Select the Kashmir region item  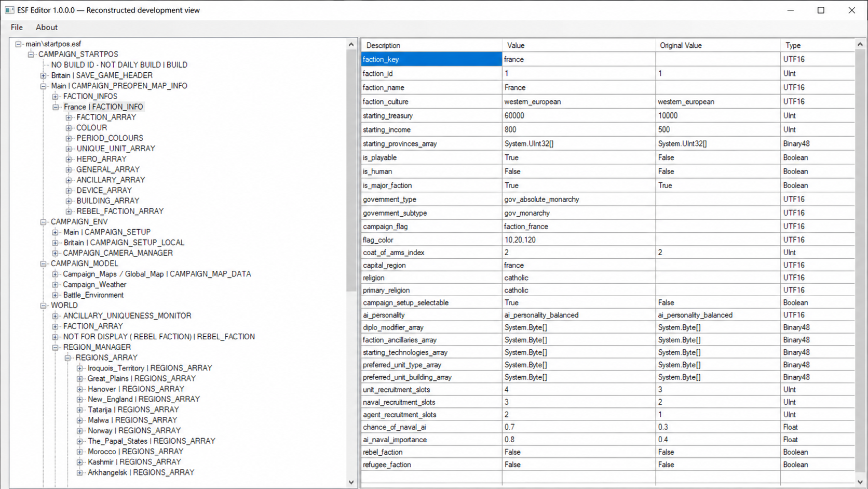click(134, 462)
